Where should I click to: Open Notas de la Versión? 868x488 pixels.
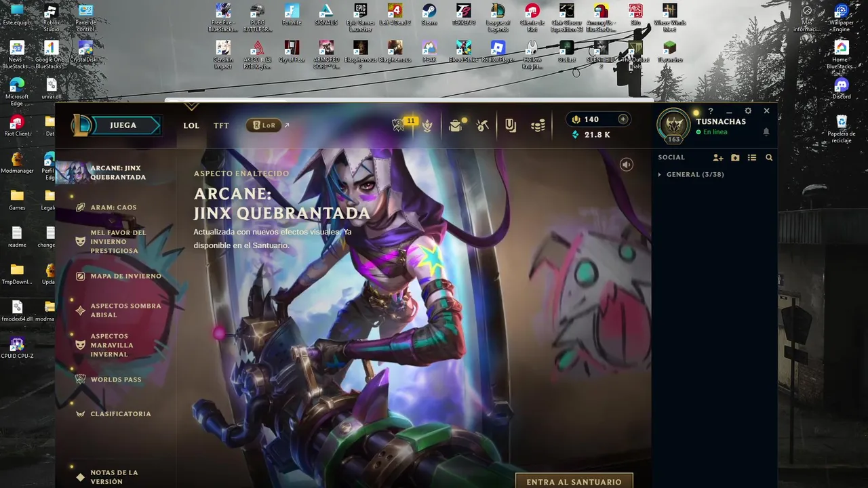point(107,477)
